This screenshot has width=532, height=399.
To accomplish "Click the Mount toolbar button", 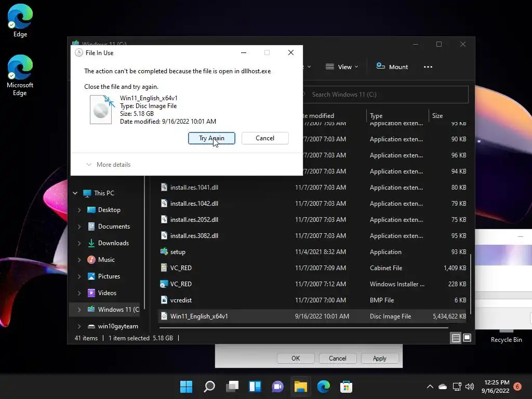I will (x=392, y=67).
